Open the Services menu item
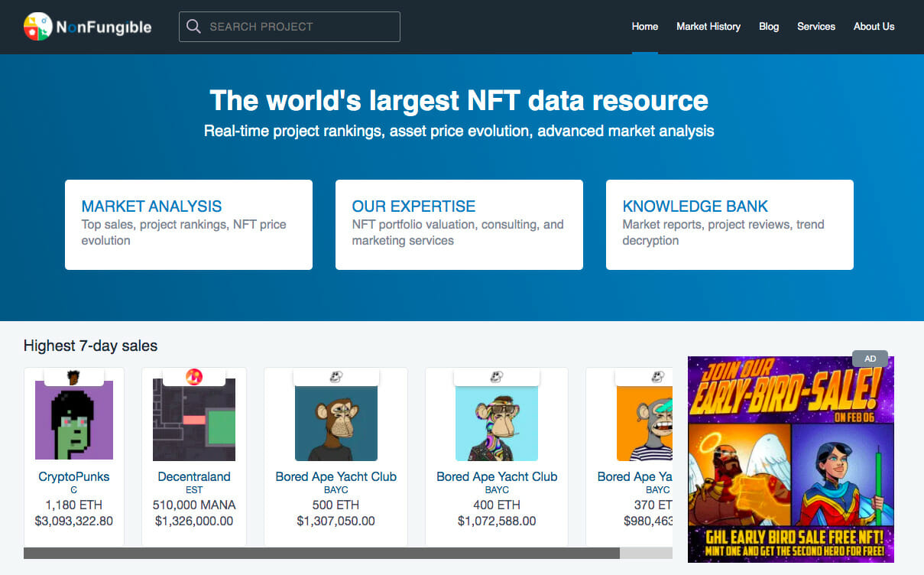Image resolution: width=924 pixels, height=575 pixels. tap(815, 26)
